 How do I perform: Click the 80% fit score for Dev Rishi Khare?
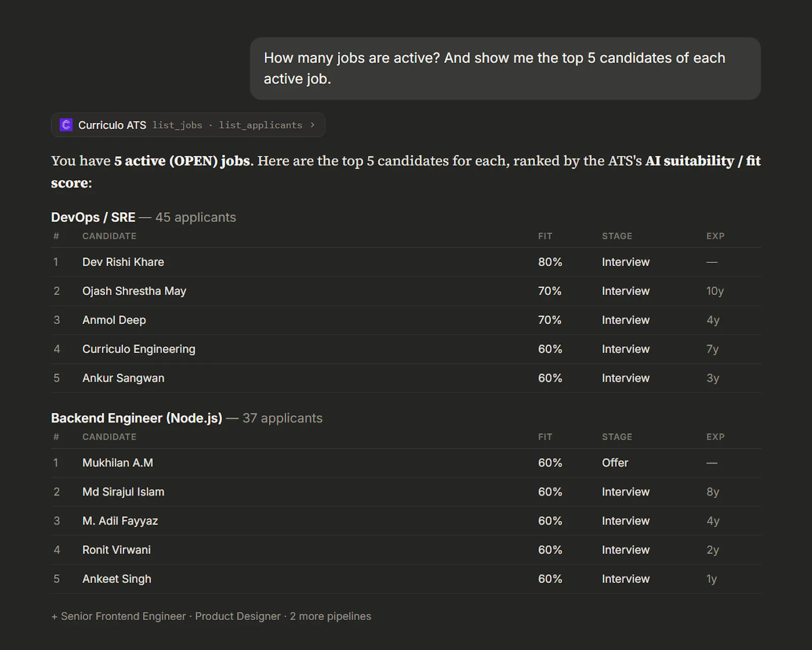550,262
